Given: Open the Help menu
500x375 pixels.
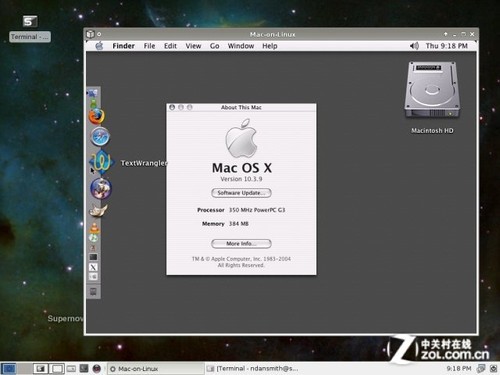Looking at the screenshot, I should click(270, 46).
